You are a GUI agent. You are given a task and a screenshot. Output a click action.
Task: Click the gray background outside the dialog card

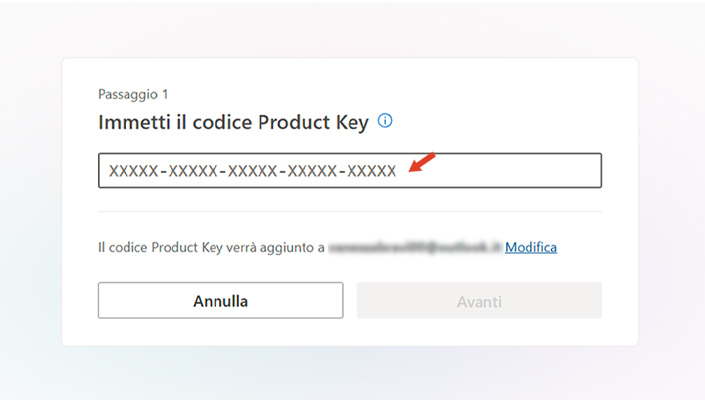pos(30,200)
